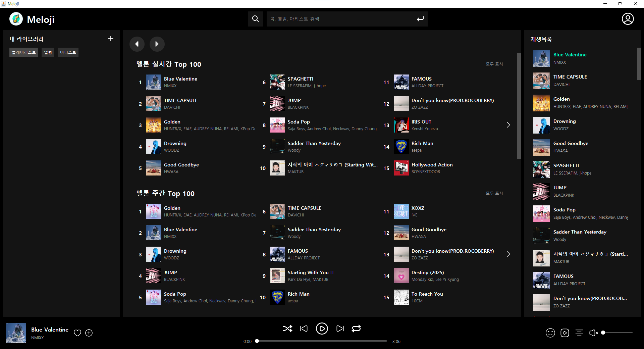Adjust the volume slider
This screenshot has height=349, width=644.
point(617,333)
